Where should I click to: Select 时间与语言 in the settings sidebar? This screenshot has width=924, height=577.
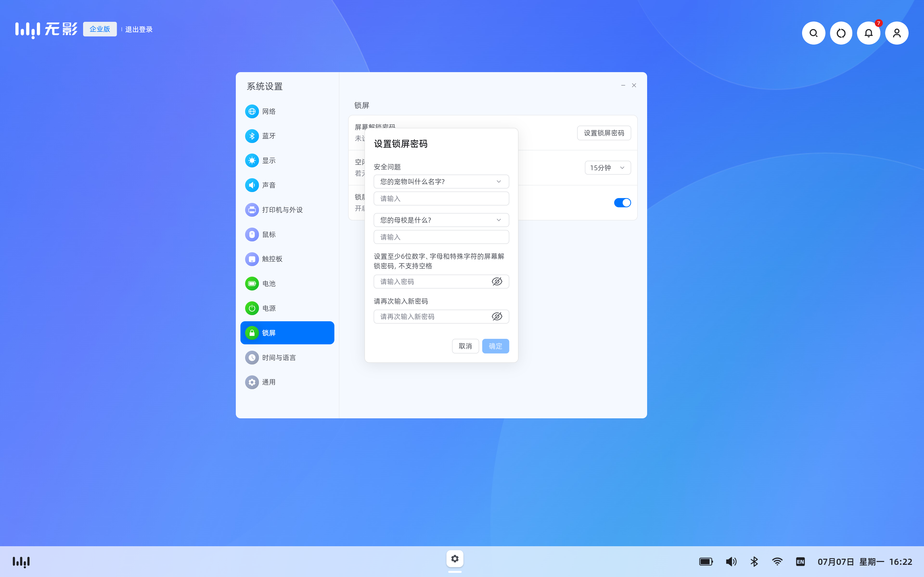(x=279, y=357)
